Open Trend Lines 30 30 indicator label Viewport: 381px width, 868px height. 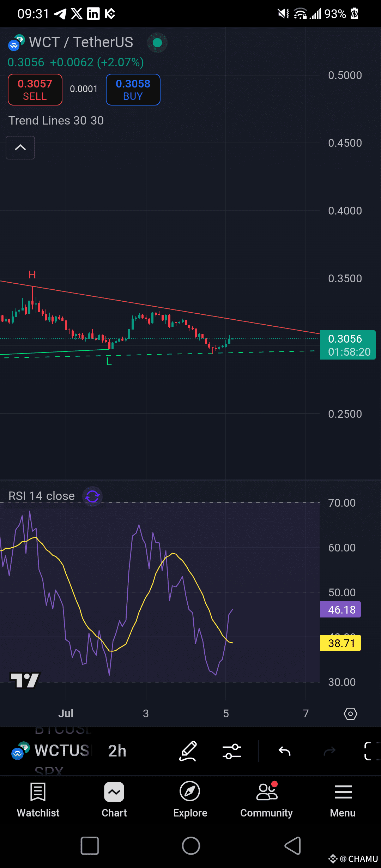pos(56,121)
